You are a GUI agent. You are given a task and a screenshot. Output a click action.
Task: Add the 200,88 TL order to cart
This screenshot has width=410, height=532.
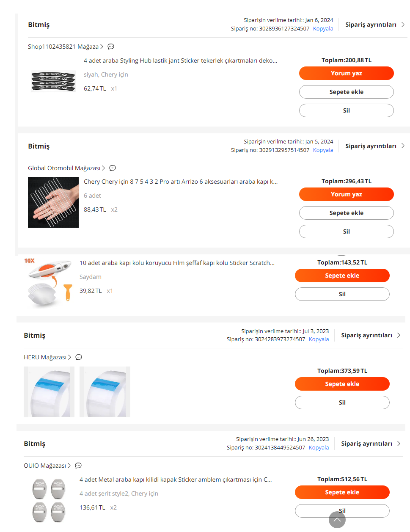click(x=347, y=92)
